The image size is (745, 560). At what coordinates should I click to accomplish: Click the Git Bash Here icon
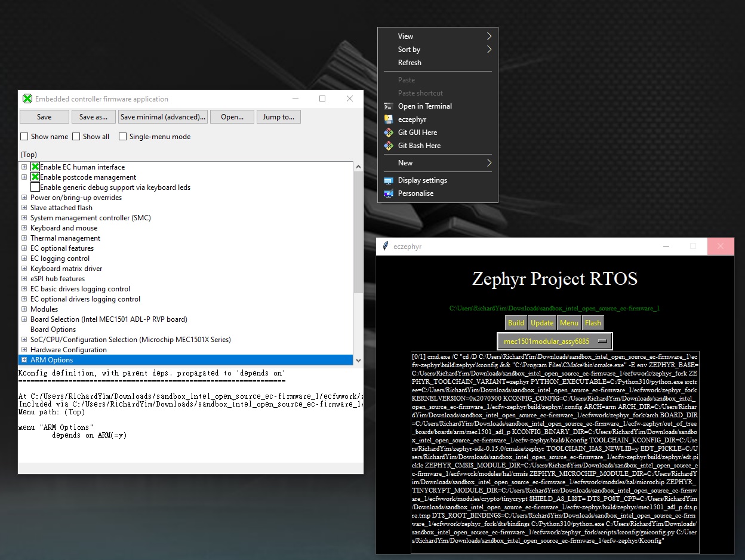(x=389, y=146)
